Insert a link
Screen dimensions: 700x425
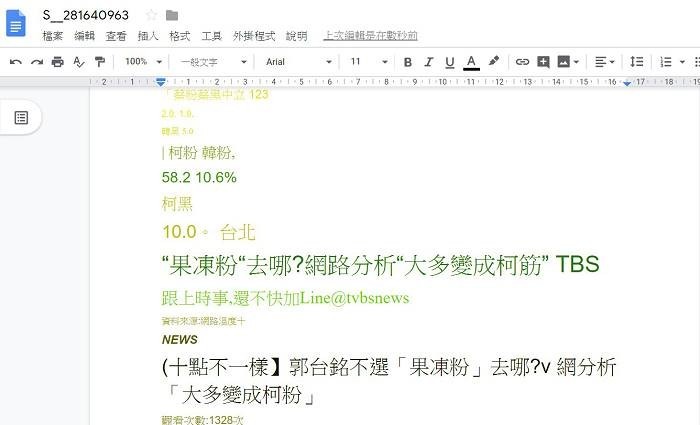[522, 62]
